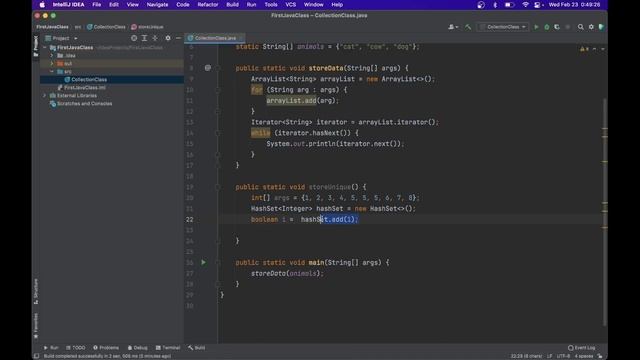Run with Coverage icon in toolbar
Image resolution: width=640 pixels, height=360 pixels.
pyautogui.click(x=557, y=27)
